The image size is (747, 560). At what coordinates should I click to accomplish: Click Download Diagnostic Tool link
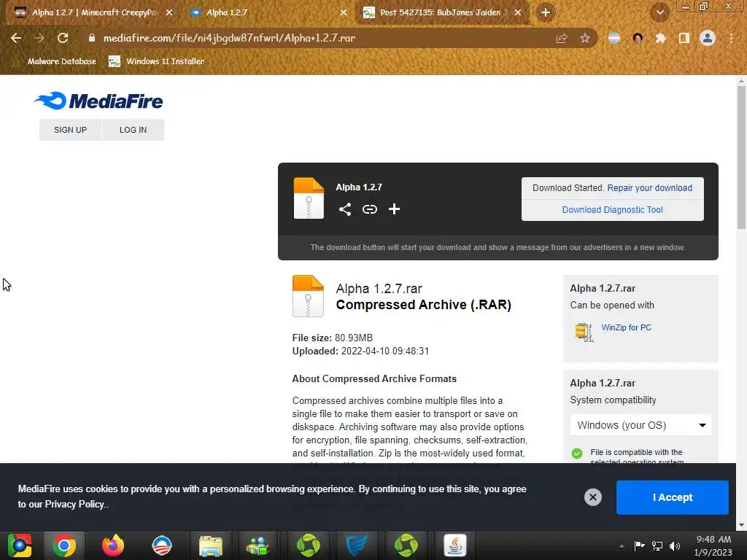(x=612, y=209)
